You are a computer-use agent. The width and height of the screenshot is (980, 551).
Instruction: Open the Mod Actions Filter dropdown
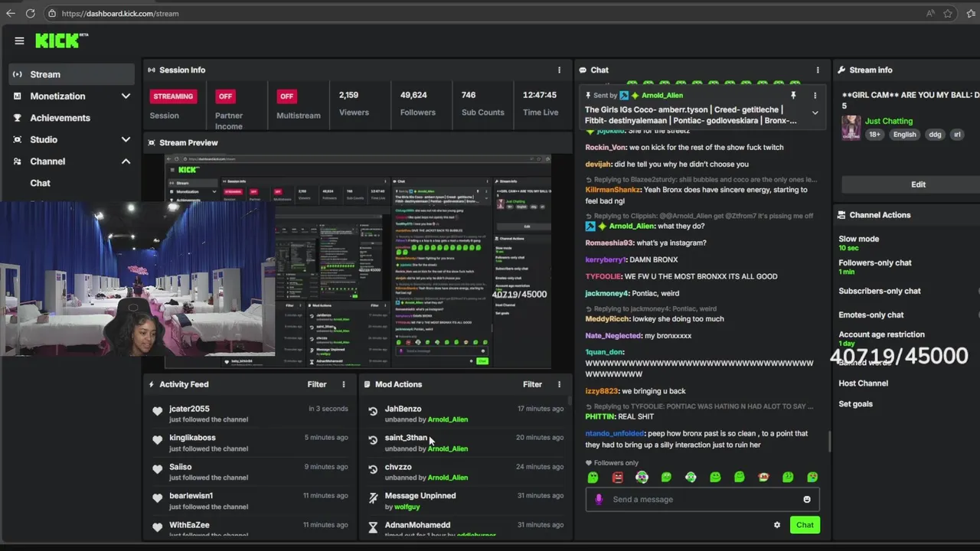[x=532, y=384]
